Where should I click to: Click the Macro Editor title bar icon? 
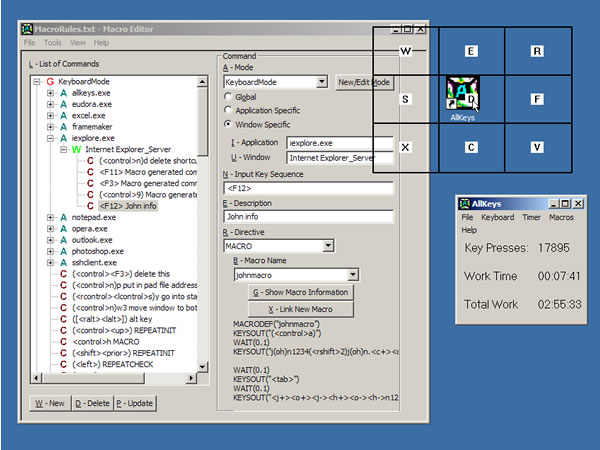(27, 29)
